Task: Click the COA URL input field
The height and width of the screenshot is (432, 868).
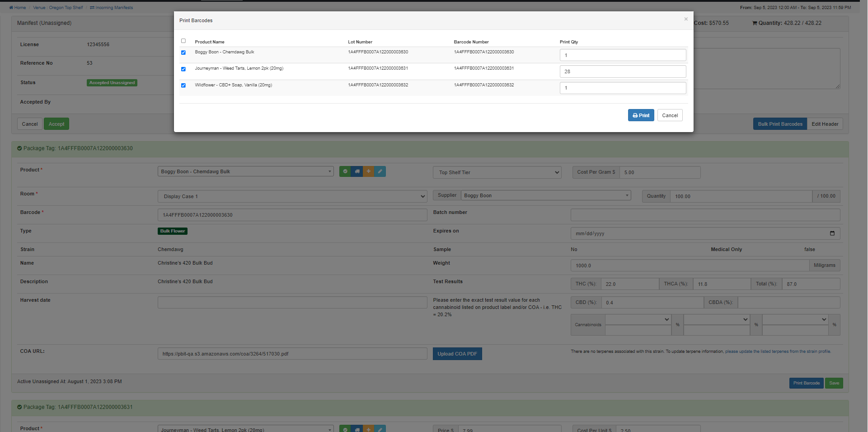Action: tap(292, 354)
